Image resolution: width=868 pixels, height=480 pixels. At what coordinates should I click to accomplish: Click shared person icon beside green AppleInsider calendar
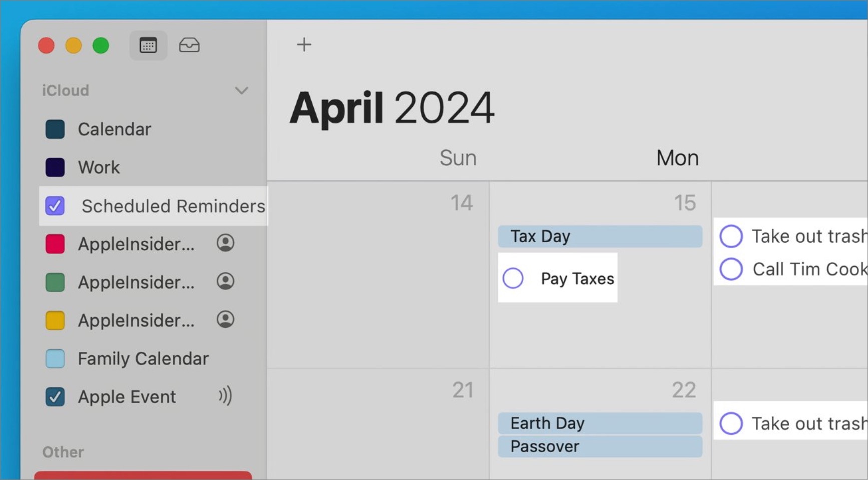click(x=225, y=282)
